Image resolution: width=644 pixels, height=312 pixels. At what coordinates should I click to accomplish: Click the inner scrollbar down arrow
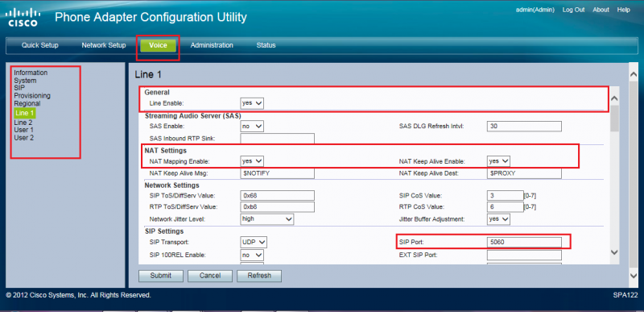pyautogui.click(x=614, y=252)
